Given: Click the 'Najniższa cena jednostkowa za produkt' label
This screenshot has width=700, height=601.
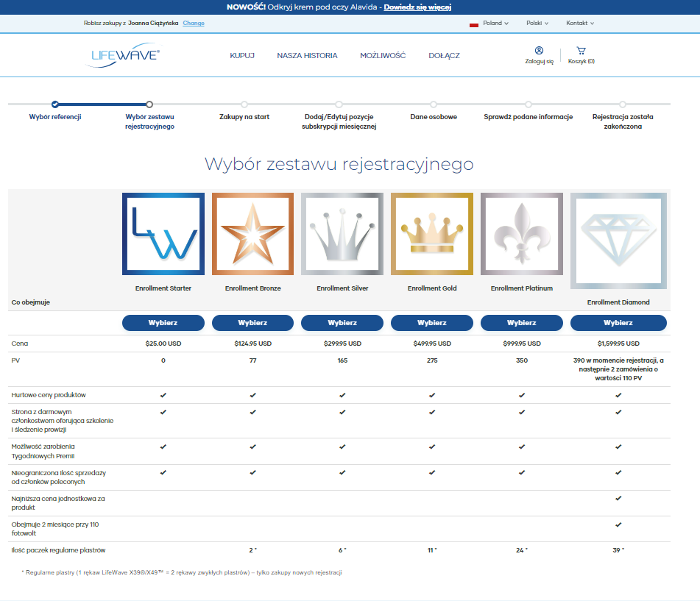Looking at the screenshot, I should click(58, 503).
